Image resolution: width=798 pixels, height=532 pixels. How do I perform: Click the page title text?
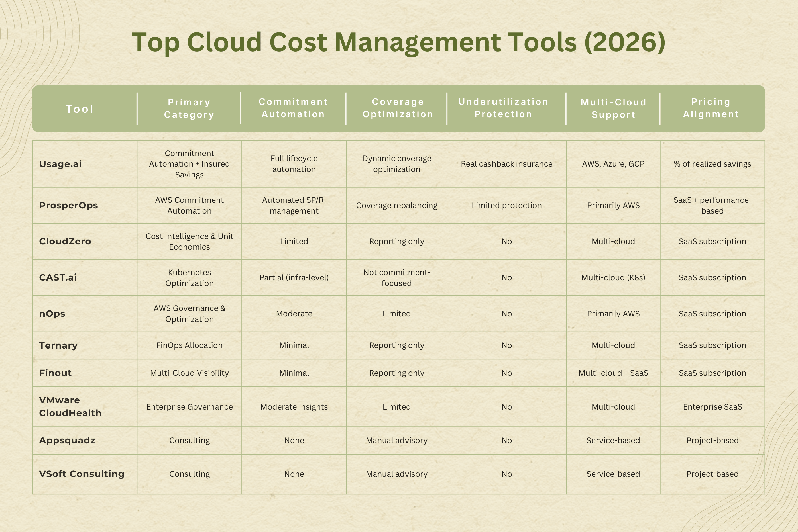point(398,42)
